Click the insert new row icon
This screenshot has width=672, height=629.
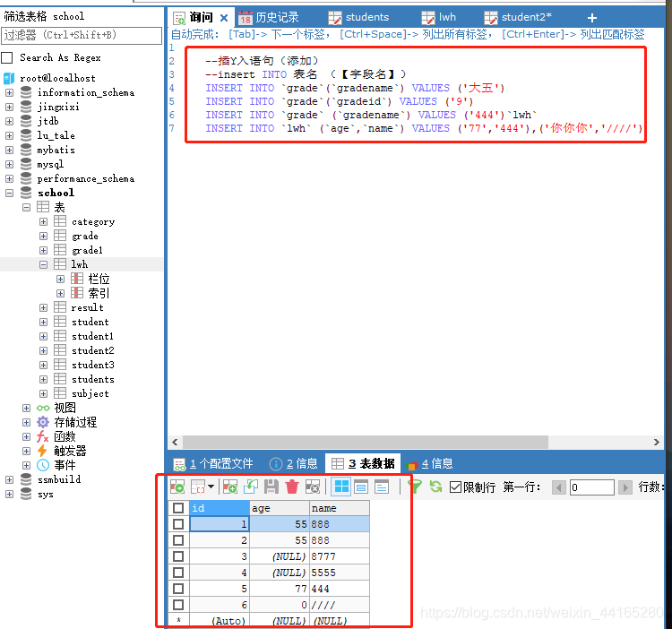pos(230,487)
